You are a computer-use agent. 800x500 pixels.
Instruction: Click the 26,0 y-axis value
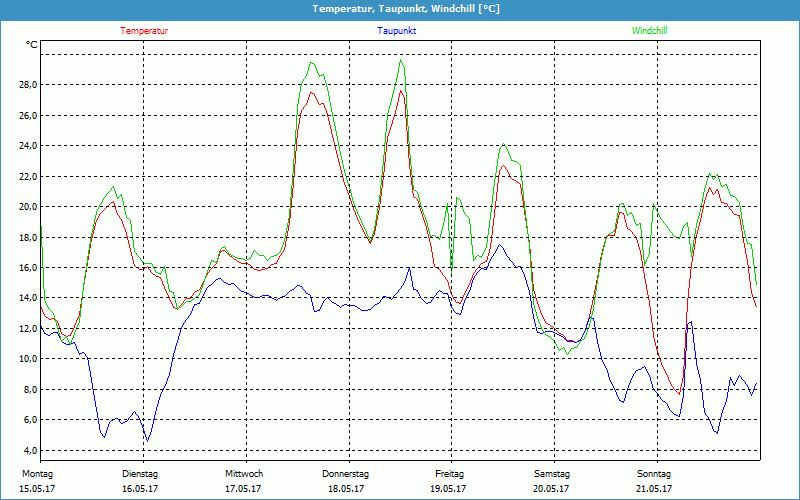click(x=28, y=115)
